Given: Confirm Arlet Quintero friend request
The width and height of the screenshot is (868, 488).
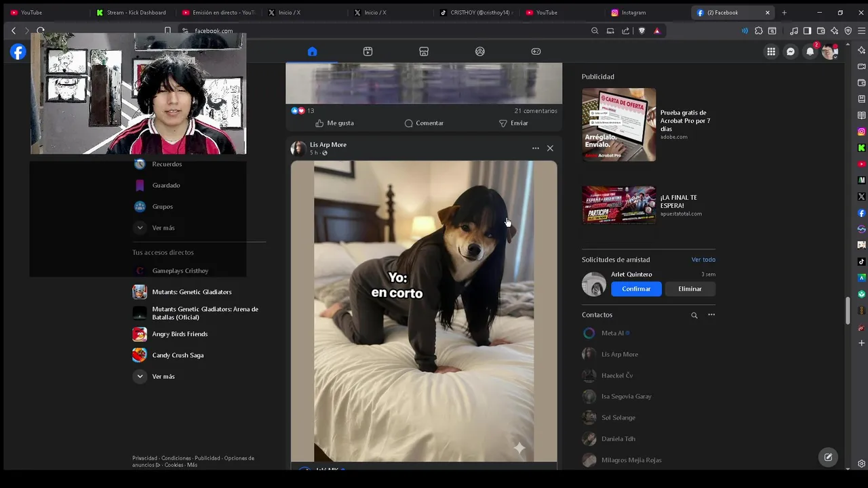Looking at the screenshot, I should click(636, 289).
